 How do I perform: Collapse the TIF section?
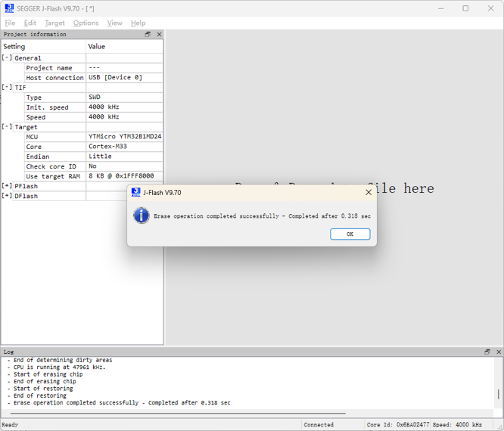(x=7, y=88)
